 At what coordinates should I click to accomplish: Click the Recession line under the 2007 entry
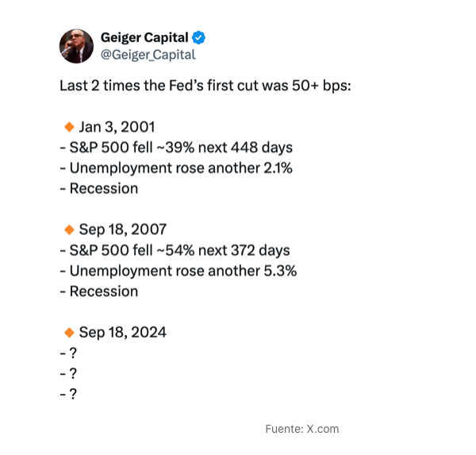pos(99,291)
